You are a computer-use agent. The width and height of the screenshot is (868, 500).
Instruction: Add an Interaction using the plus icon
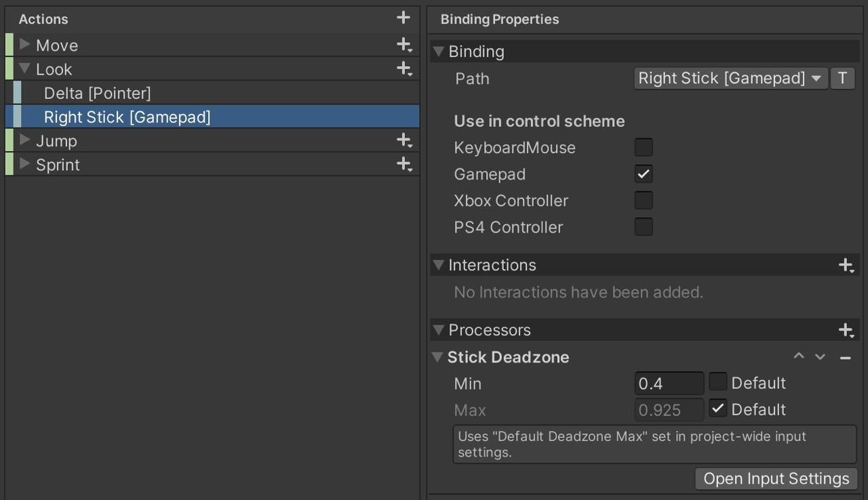coord(845,265)
